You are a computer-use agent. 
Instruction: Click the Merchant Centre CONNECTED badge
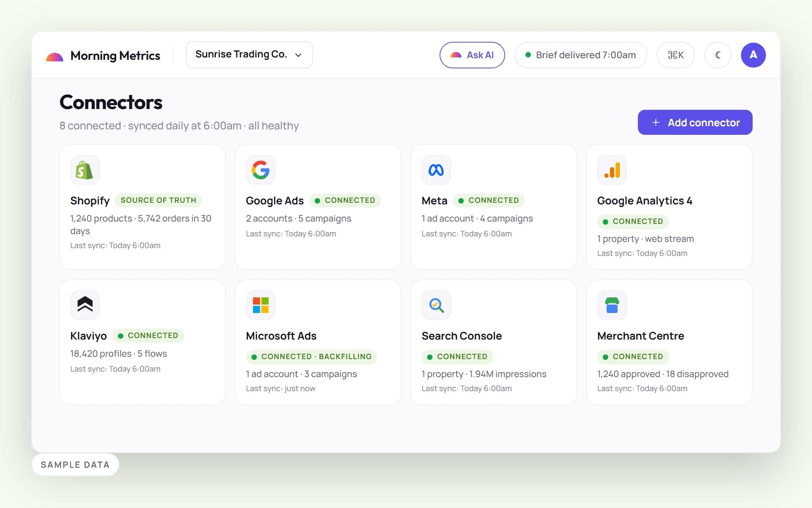[x=633, y=356]
